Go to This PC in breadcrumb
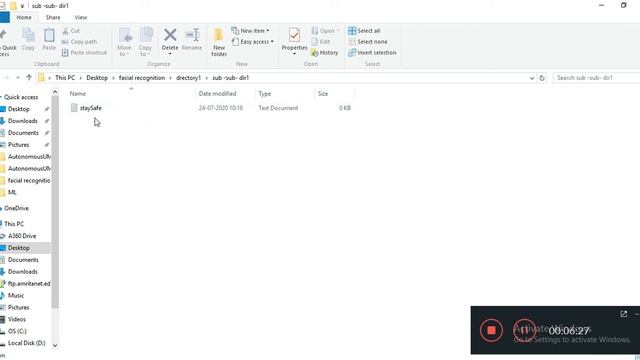Viewport: 640px width, 360px height. pos(65,78)
